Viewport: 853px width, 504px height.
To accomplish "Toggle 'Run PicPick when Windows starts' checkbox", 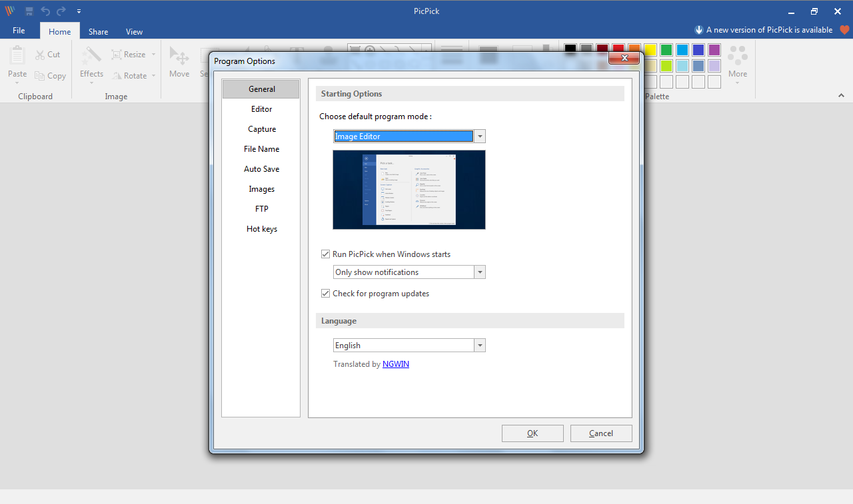I will point(326,254).
